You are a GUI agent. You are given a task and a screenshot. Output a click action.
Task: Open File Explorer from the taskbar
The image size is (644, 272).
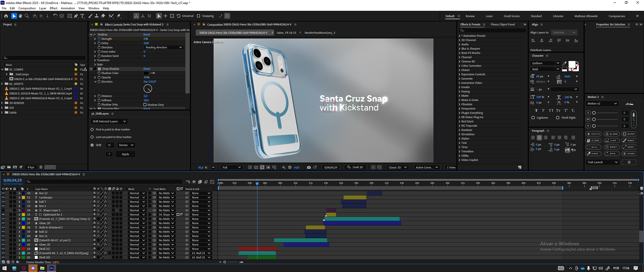(x=42, y=268)
